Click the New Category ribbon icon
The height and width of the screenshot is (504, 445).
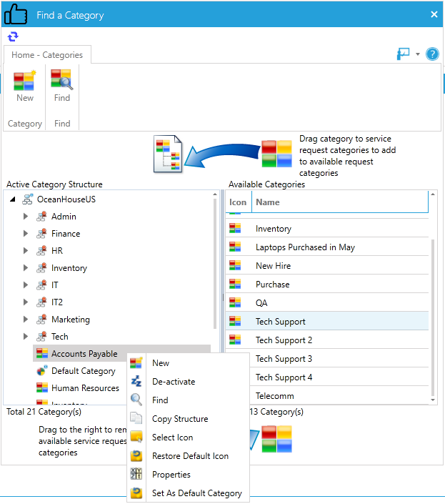click(x=25, y=81)
